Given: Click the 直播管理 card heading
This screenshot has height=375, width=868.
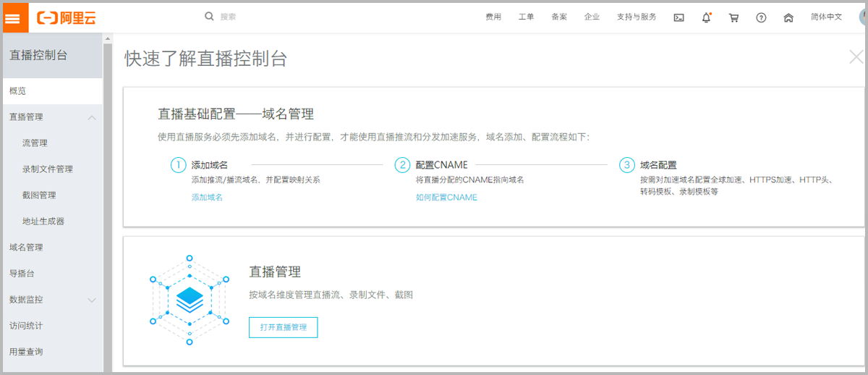Looking at the screenshot, I should point(275,271).
